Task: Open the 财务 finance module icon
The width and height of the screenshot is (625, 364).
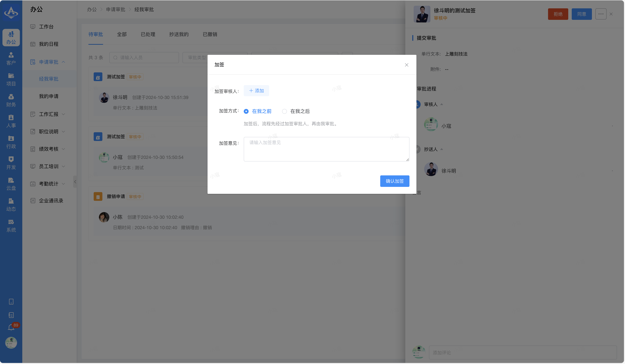Action: (x=11, y=100)
